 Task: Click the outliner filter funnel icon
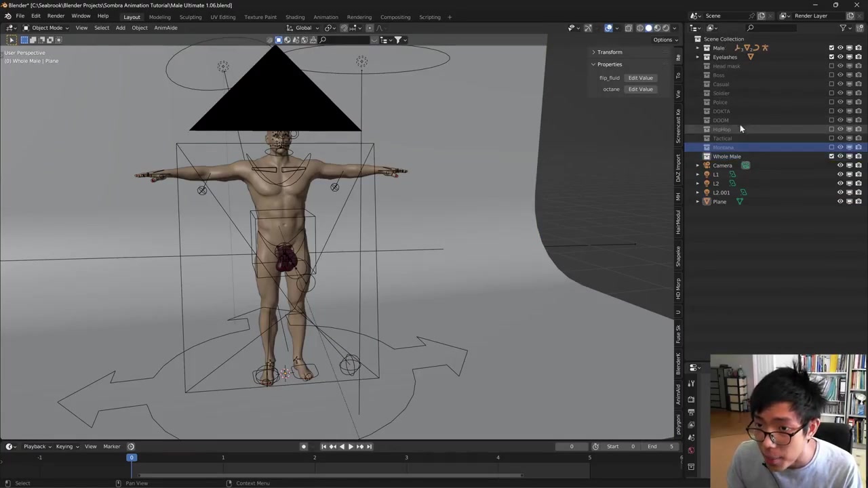[843, 28]
